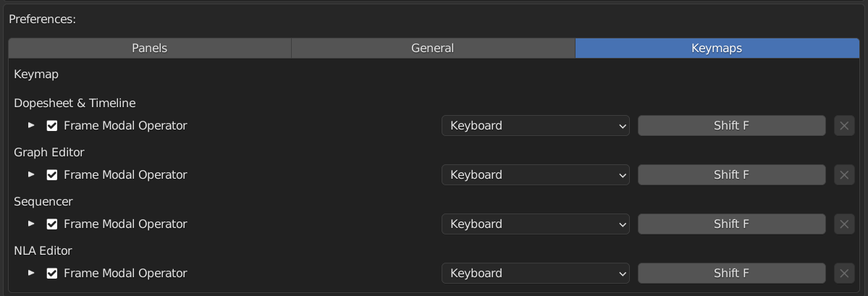This screenshot has height=296, width=868.
Task: Remove Graph Editor keymap with X icon
Action: coord(844,175)
